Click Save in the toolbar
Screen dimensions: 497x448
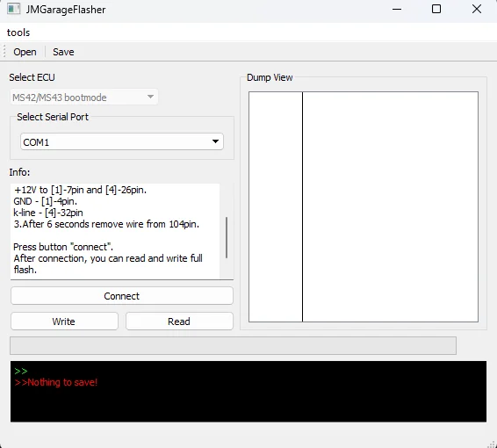pyautogui.click(x=63, y=52)
